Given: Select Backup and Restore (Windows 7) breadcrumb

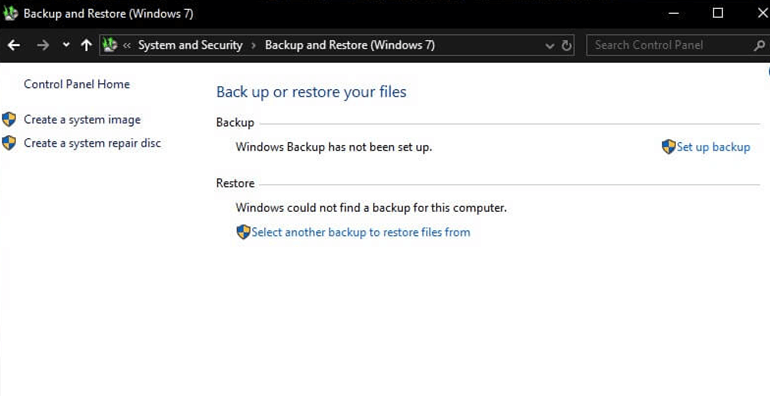Looking at the screenshot, I should (x=350, y=45).
